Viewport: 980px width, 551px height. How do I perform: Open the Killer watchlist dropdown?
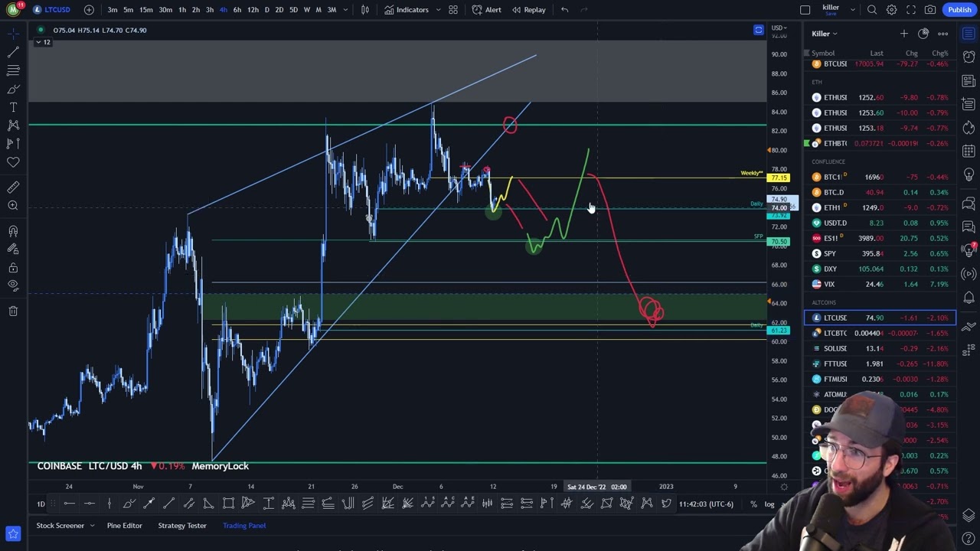point(825,34)
